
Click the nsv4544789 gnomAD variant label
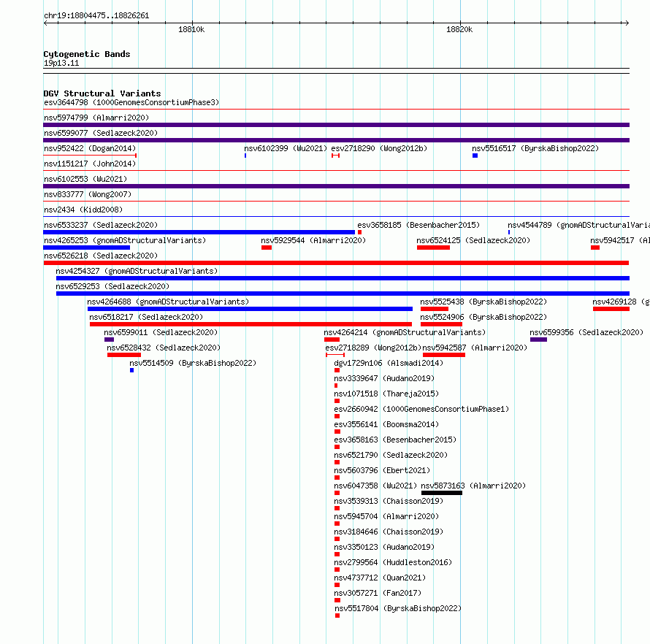[578, 225]
